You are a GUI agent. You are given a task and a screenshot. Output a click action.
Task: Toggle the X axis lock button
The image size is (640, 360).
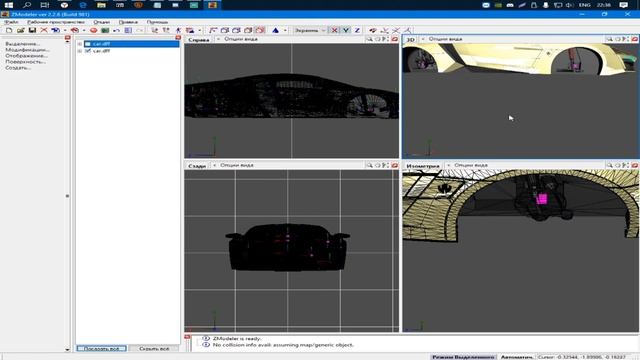pyautogui.click(x=335, y=30)
